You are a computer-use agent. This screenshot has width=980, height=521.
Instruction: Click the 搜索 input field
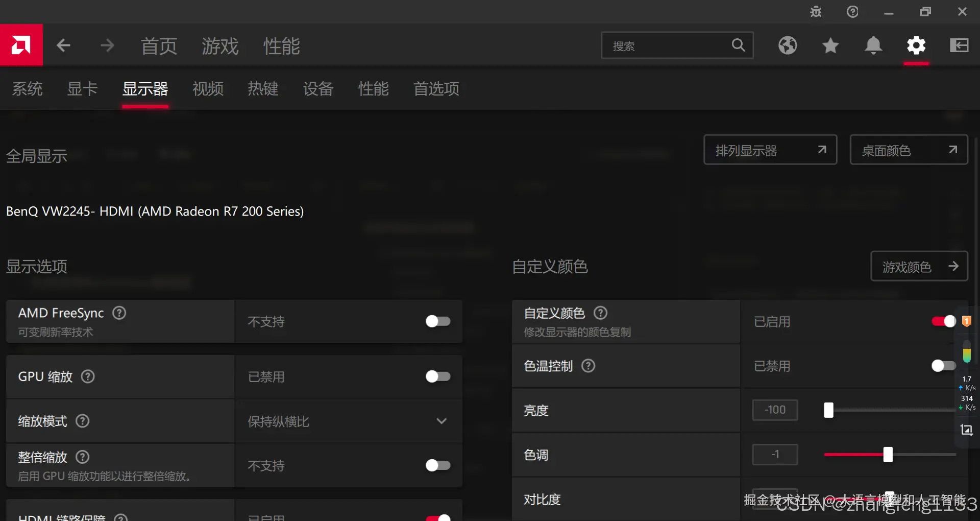click(677, 45)
